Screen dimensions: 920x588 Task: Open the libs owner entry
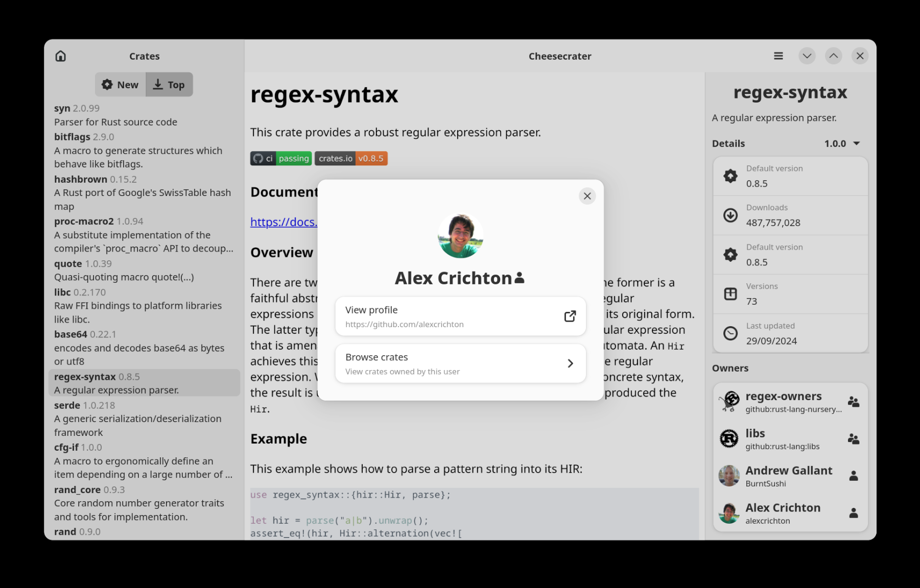coord(791,439)
